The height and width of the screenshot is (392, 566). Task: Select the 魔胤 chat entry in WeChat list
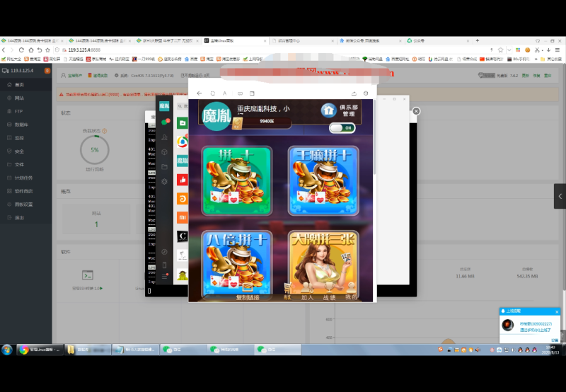(x=183, y=160)
